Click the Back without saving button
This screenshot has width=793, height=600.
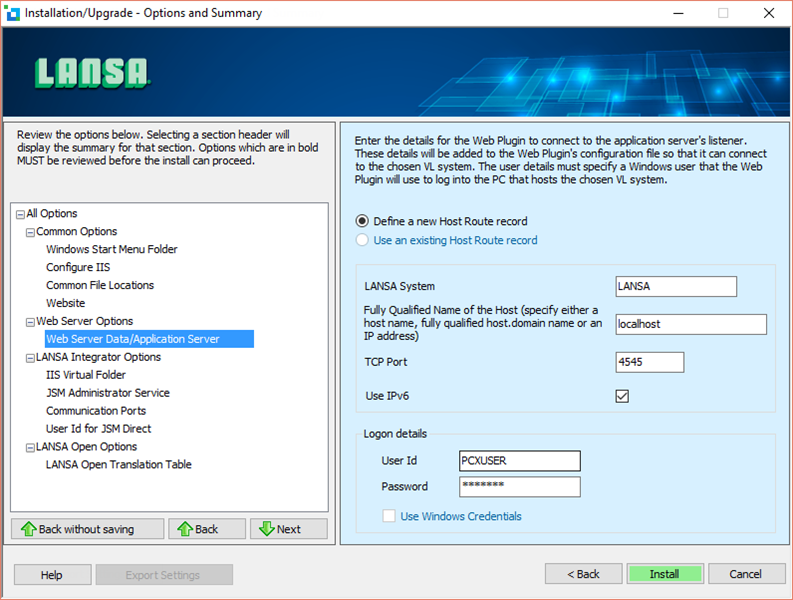pyautogui.click(x=87, y=529)
